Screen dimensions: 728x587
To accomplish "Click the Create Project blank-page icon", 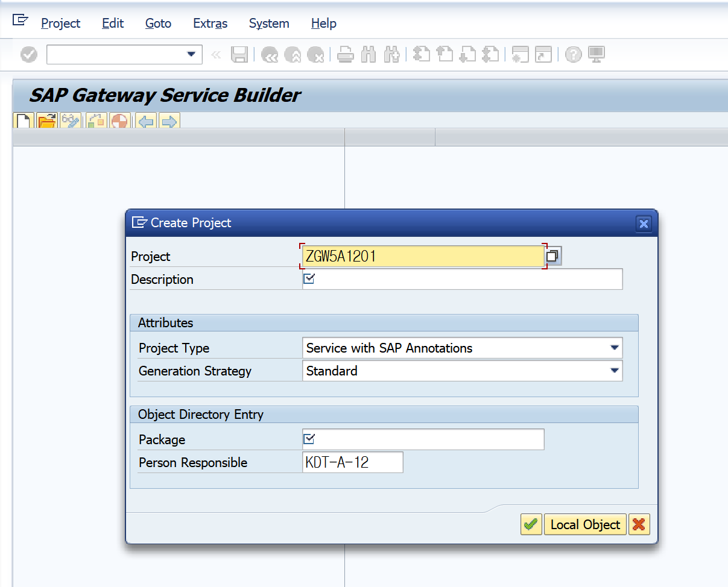I will 23,121.
